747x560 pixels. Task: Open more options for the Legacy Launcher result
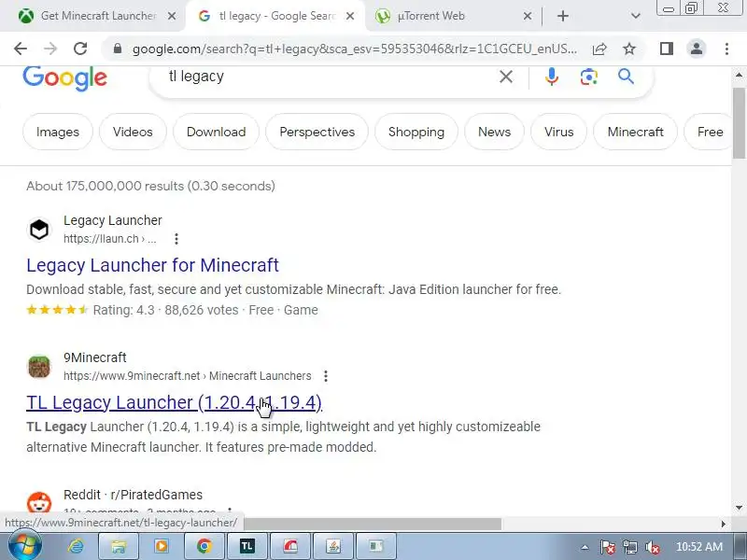(176, 239)
